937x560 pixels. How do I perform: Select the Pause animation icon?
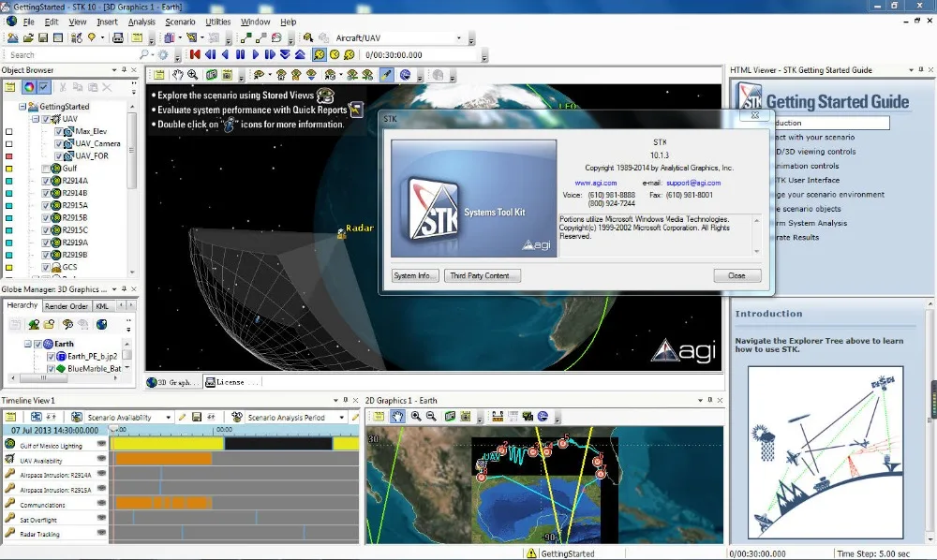[x=241, y=54]
